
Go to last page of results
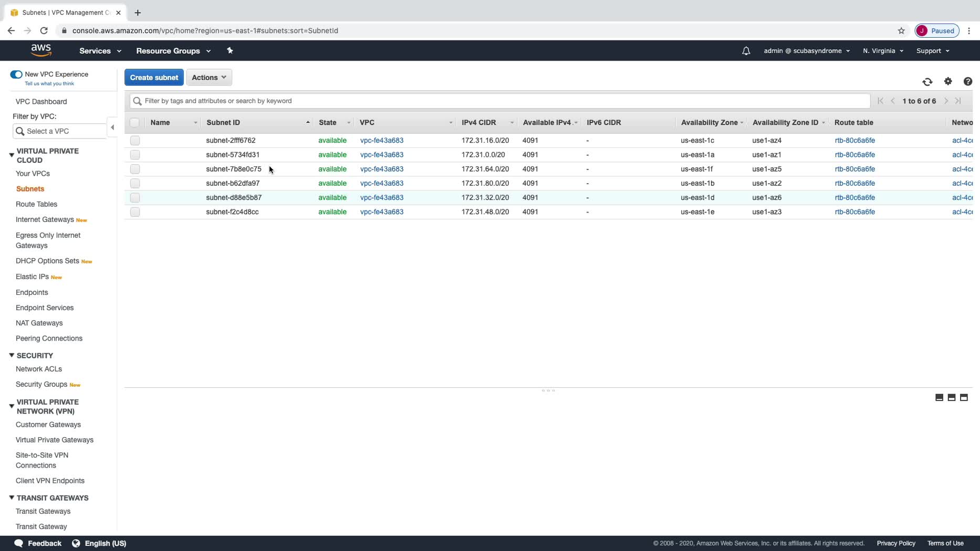pyautogui.click(x=958, y=101)
